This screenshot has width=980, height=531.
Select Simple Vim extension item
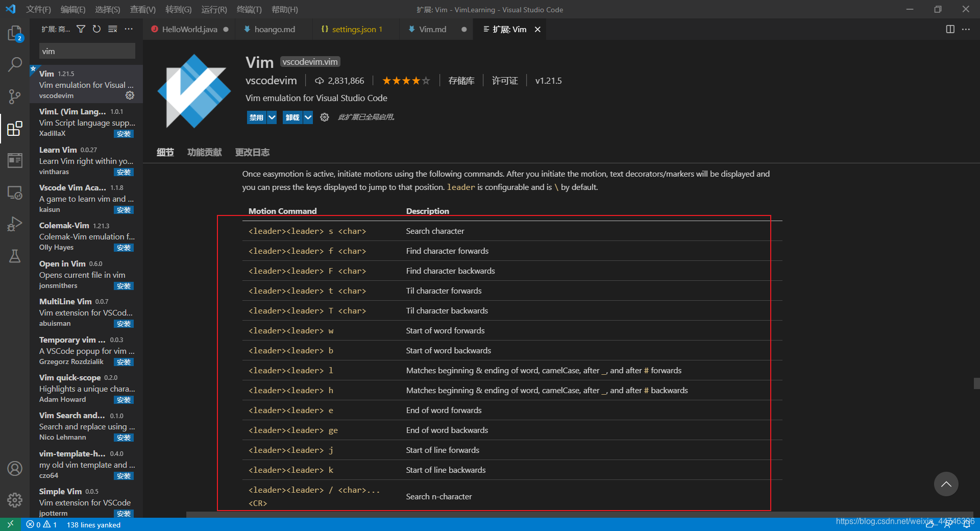point(86,502)
